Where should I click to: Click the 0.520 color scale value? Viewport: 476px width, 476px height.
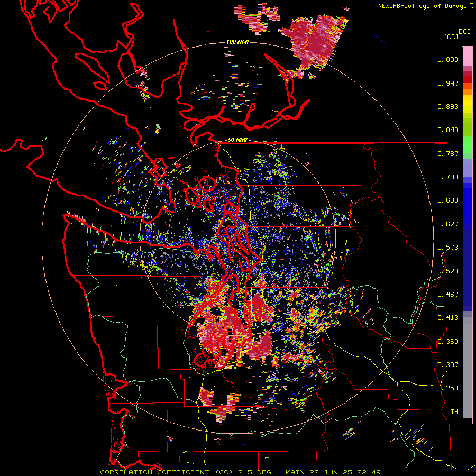point(448,271)
